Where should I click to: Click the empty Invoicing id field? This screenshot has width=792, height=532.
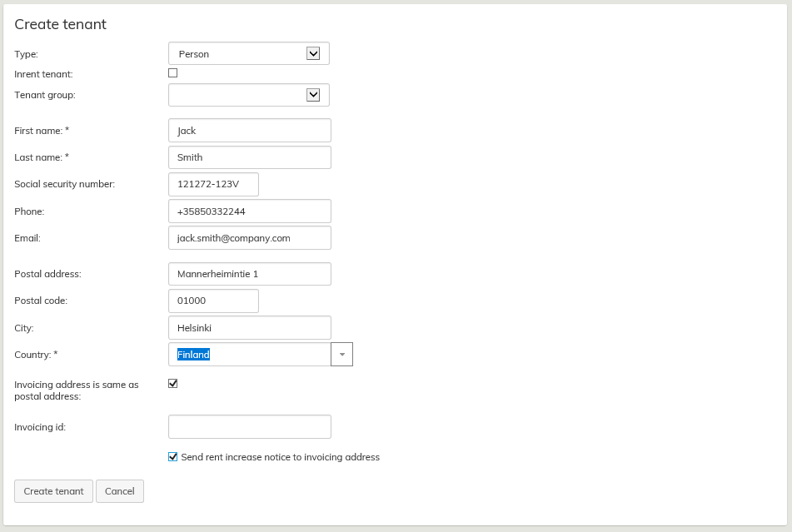[x=250, y=427]
